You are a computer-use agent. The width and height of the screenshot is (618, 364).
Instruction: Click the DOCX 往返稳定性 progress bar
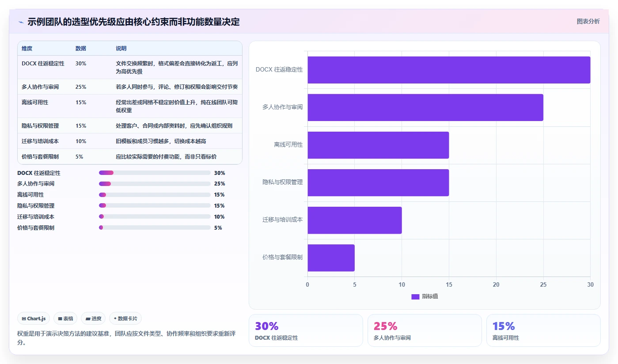pos(155,173)
